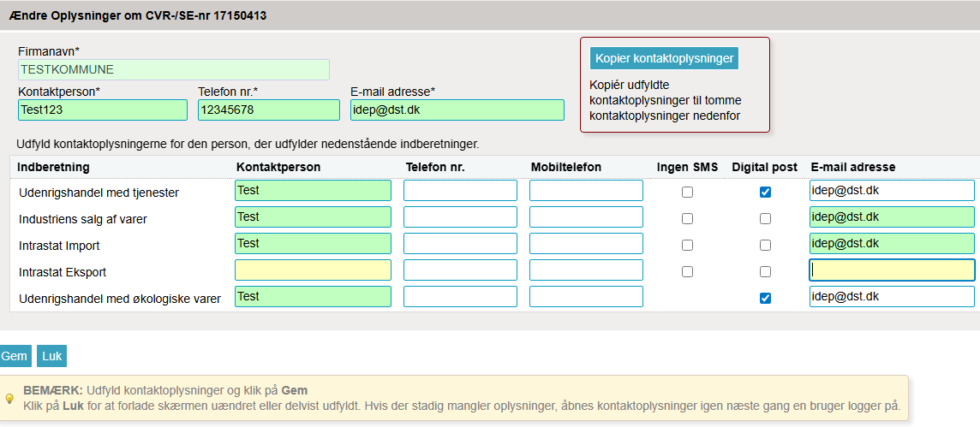This screenshot has height=427, width=980.
Task: Enable Digital post for Intrastat Import
Action: click(765, 246)
